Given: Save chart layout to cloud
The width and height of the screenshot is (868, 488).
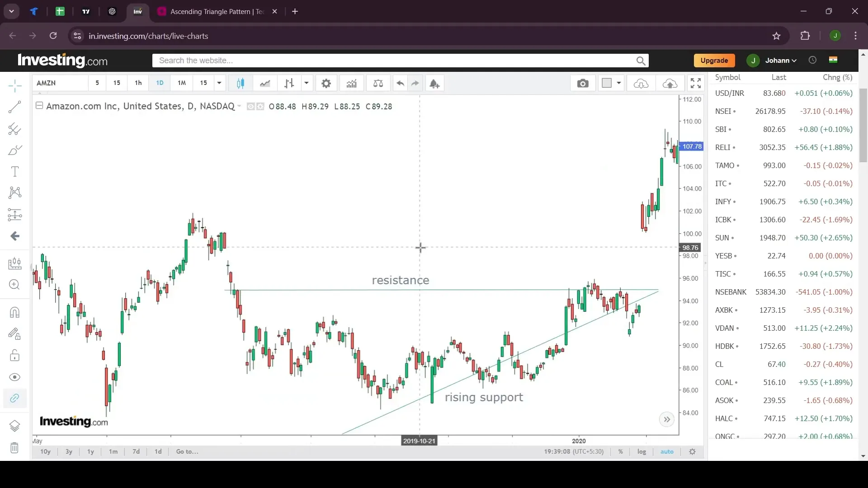Looking at the screenshot, I should click(x=670, y=83).
